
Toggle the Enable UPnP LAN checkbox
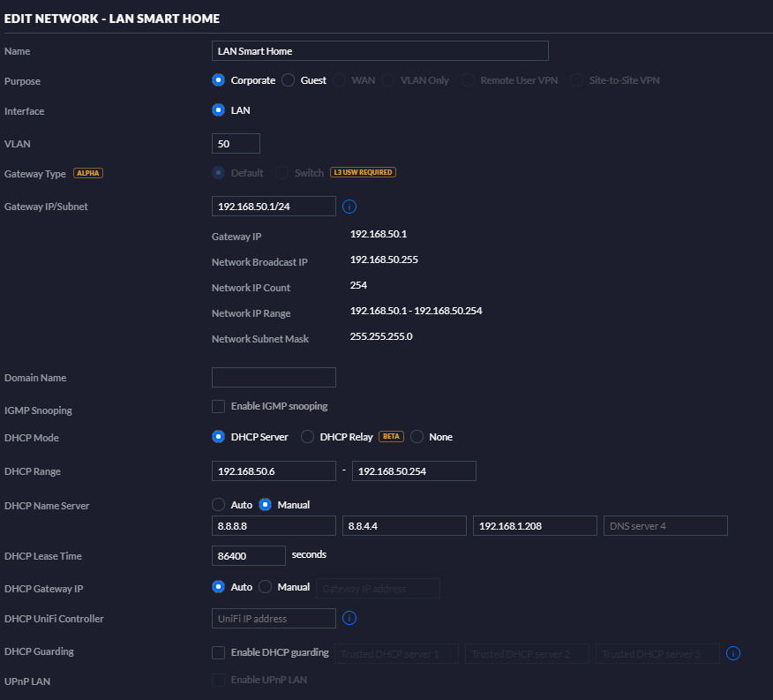click(x=218, y=680)
